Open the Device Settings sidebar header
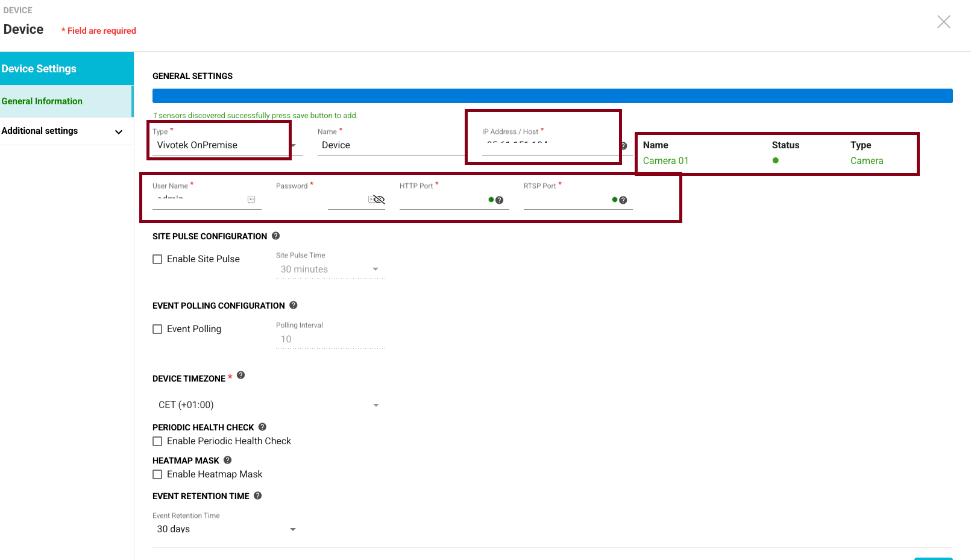Image resolution: width=971 pixels, height=560 pixels. (39, 69)
